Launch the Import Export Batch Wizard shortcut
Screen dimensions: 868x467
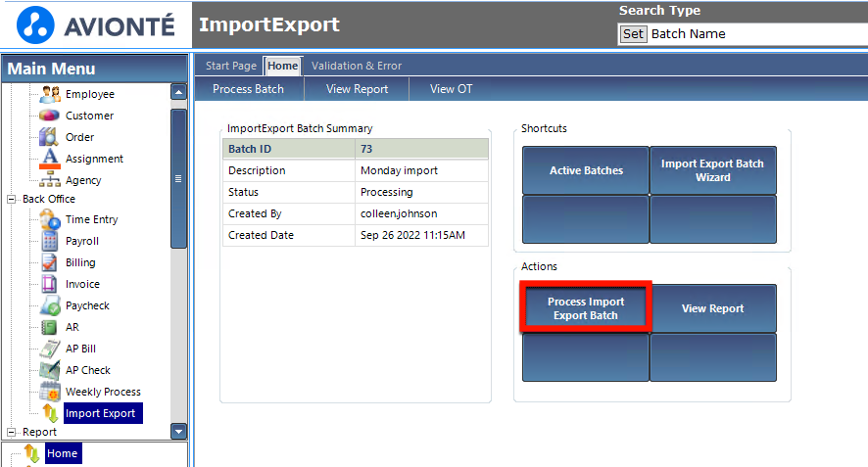[713, 170]
